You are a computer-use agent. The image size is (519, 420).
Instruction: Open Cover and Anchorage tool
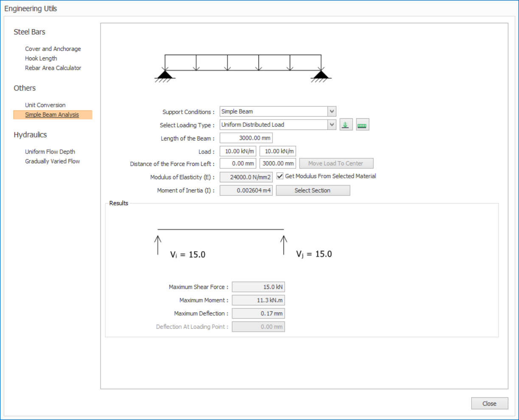coord(53,49)
